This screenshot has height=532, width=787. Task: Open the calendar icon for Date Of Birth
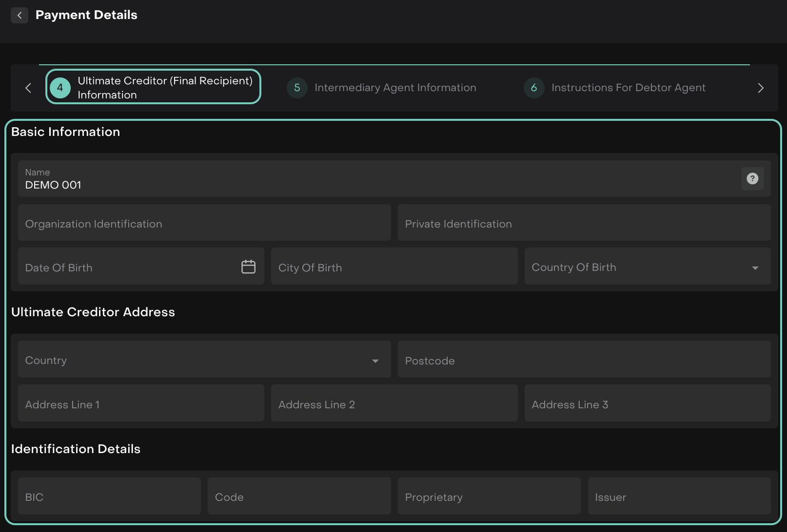[x=248, y=266]
